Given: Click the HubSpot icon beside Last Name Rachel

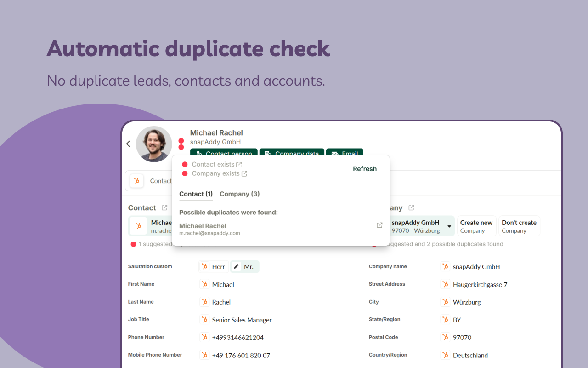Looking at the screenshot, I should [x=204, y=302].
